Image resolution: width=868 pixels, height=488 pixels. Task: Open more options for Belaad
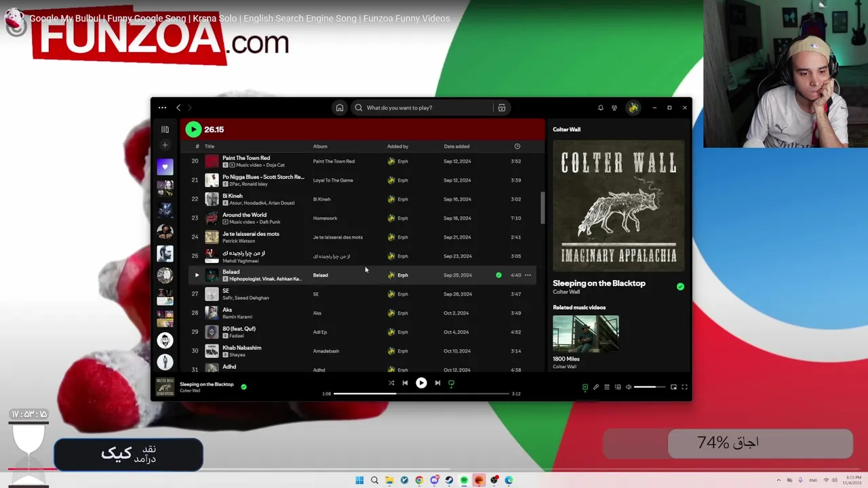click(528, 275)
